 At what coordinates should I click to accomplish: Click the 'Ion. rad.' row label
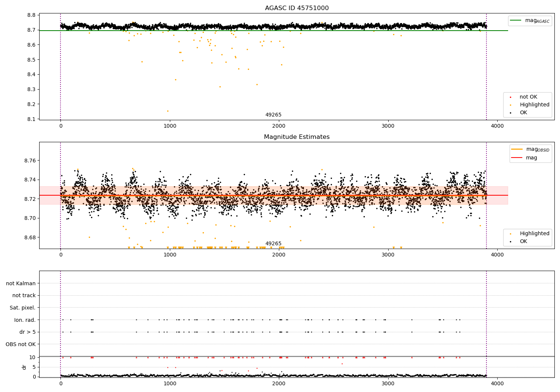25,320
